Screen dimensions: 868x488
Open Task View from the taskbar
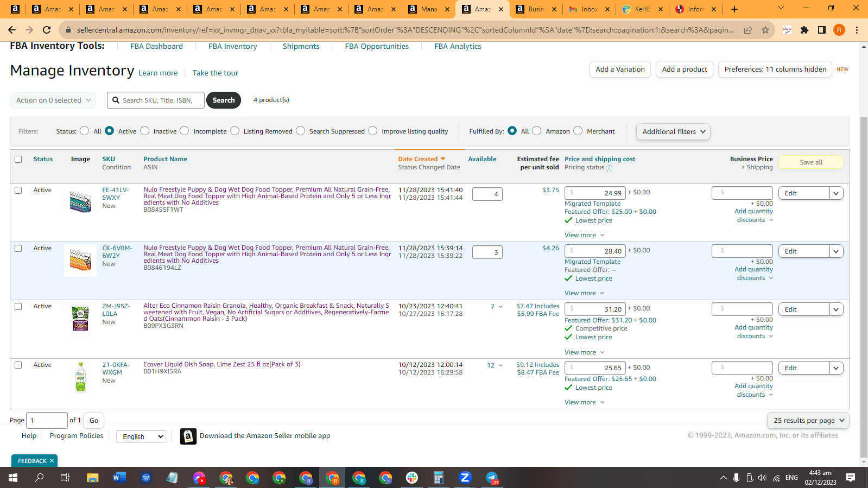coord(65,478)
